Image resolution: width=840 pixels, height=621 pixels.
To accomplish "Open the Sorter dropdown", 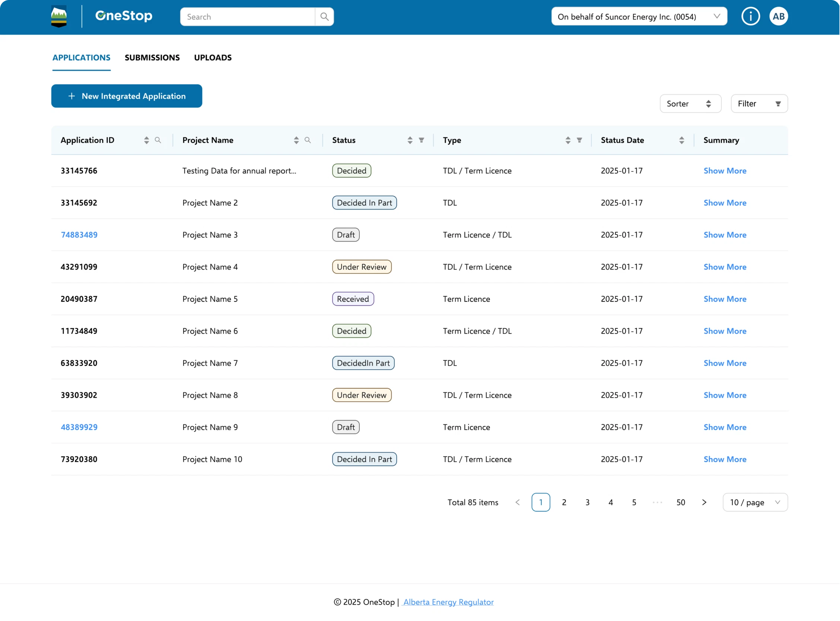I will [x=690, y=103].
